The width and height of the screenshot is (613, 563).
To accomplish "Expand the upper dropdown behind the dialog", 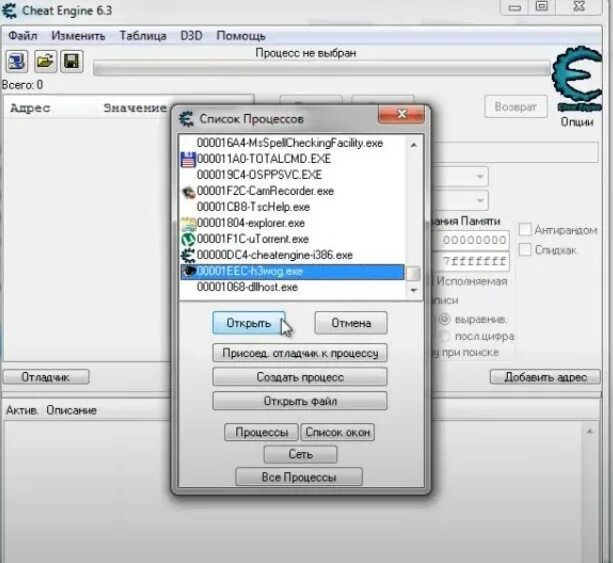I will [x=480, y=177].
